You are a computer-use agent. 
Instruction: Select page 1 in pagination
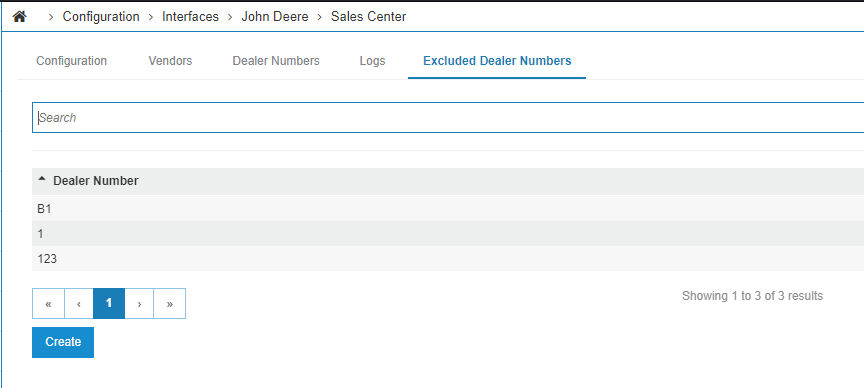[x=109, y=303]
